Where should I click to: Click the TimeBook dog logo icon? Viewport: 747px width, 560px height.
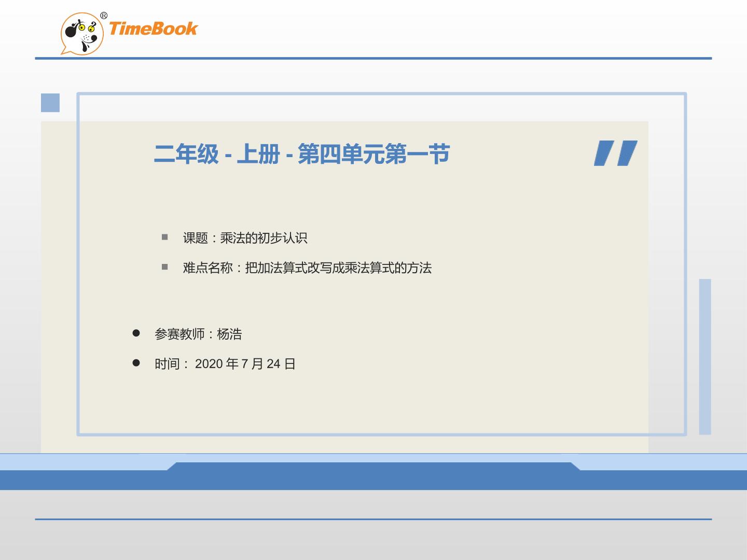(x=82, y=34)
